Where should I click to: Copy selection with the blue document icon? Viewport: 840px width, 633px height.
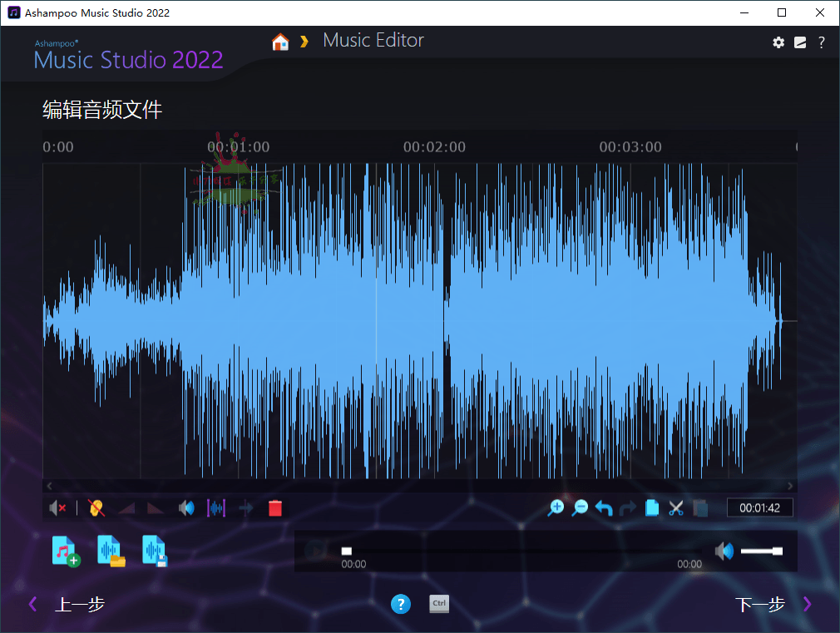(x=652, y=508)
